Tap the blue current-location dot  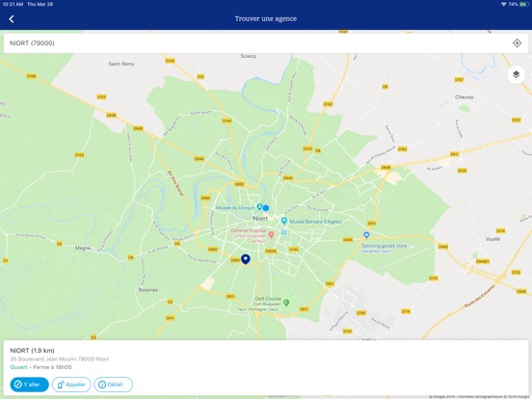click(x=266, y=208)
